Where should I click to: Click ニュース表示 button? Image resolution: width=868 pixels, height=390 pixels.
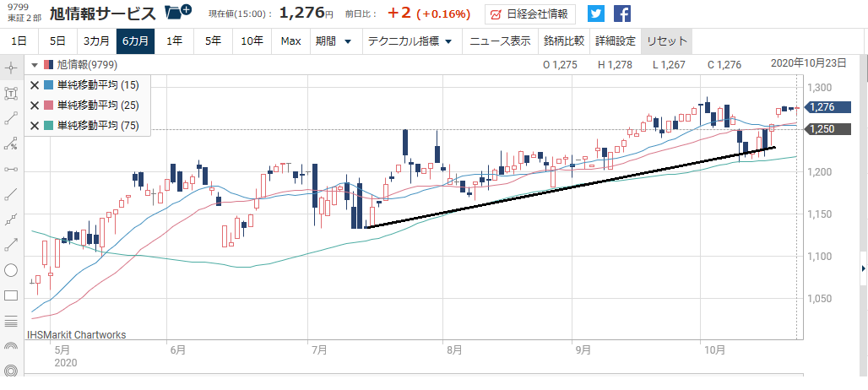coord(500,41)
